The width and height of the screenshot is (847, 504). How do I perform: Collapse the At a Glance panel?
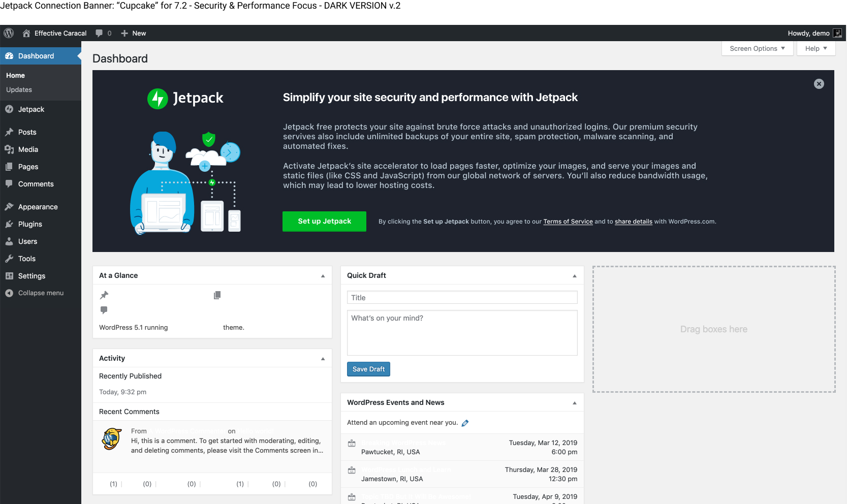(323, 276)
